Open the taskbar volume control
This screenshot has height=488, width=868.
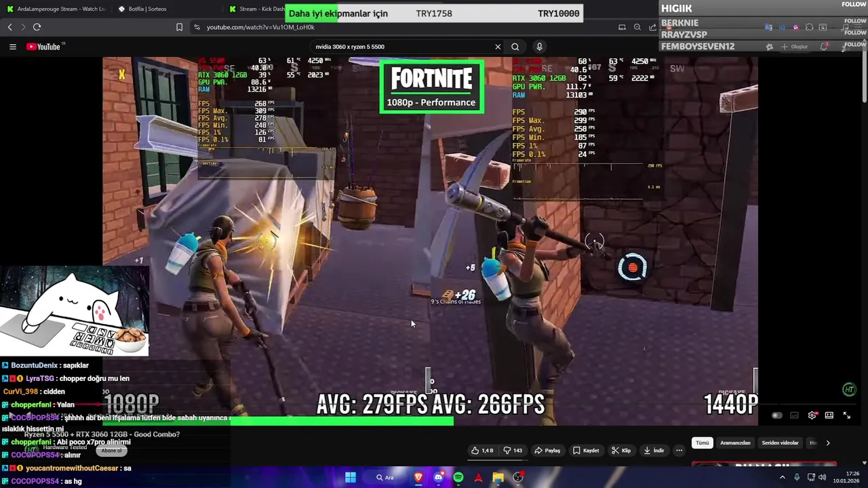pyautogui.click(x=822, y=478)
